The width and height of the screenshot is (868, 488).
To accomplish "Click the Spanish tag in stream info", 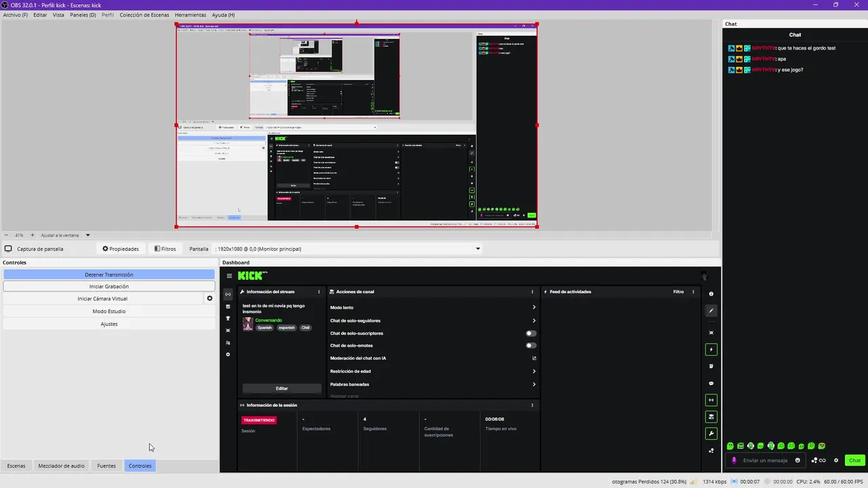I will [264, 327].
